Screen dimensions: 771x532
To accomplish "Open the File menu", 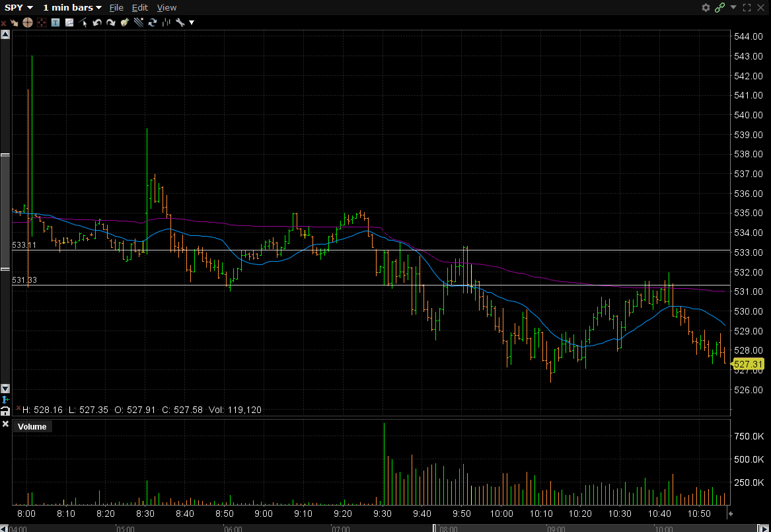I will click(116, 7).
